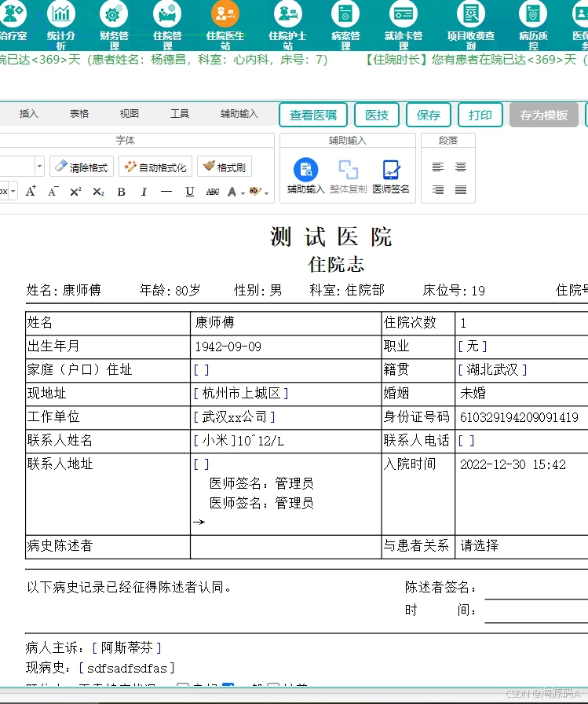Screen dimensions: 588x704
Task: Open the 辅助输入 menu tab
Action: click(239, 114)
